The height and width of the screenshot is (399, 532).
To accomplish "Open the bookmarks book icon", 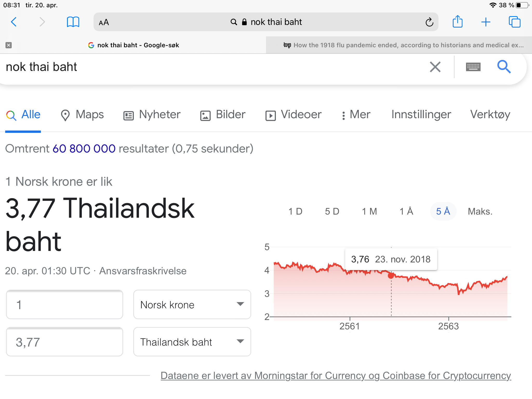I will pos(73,22).
